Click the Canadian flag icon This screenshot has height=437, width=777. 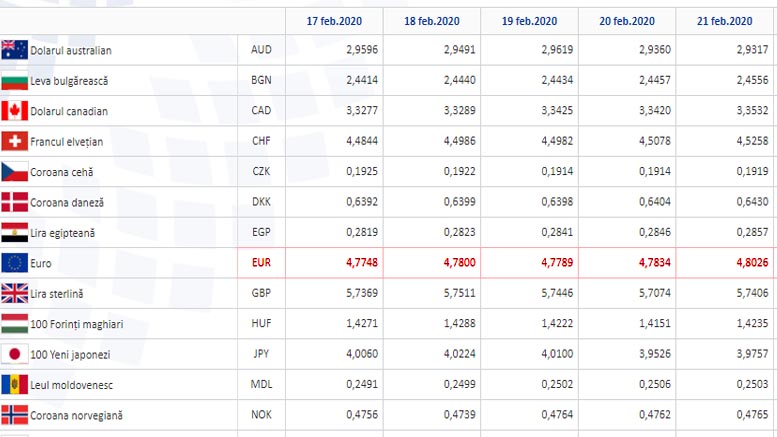(x=14, y=111)
